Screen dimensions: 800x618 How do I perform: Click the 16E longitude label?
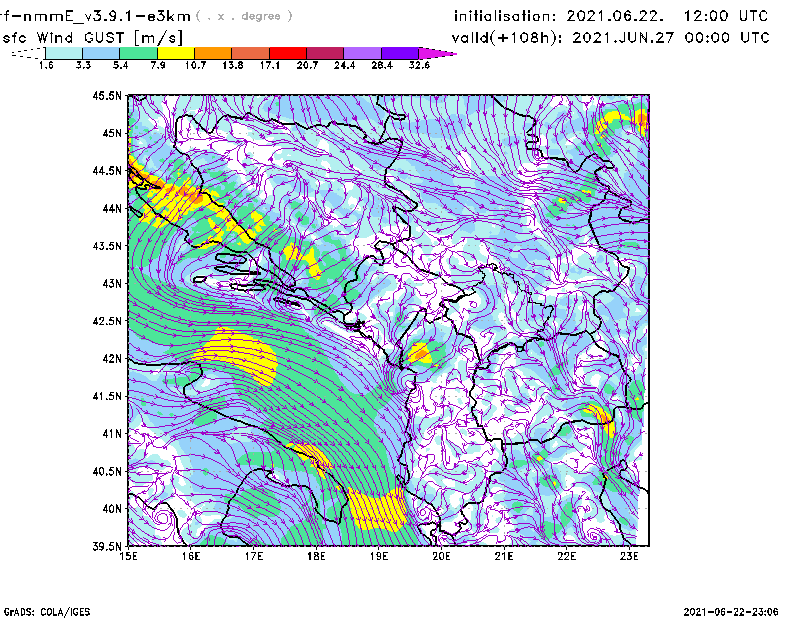pyautogui.click(x=191, y=556)
